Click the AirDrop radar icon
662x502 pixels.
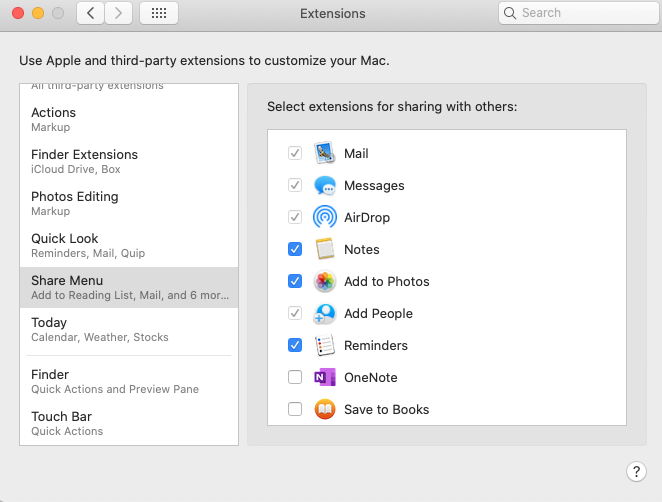324,217
